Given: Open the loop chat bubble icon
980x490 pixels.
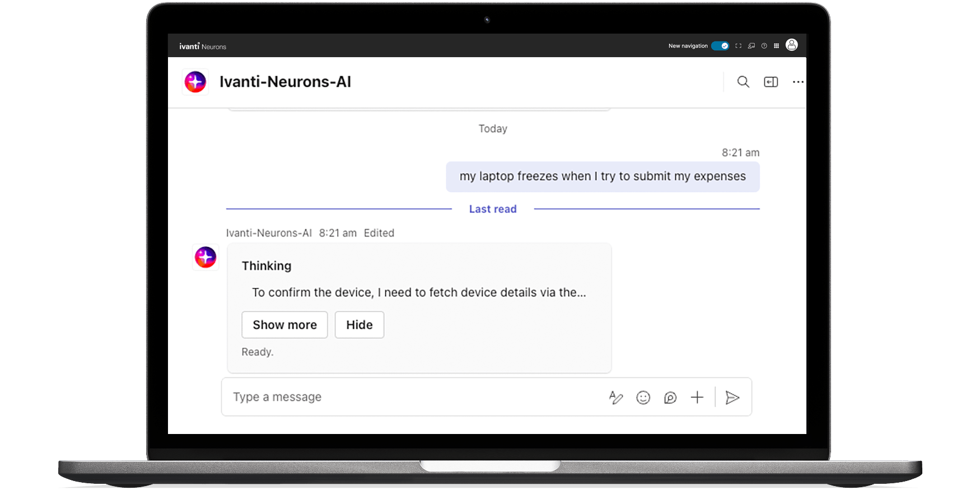Looking at the screenshot, I should point(670,398).
